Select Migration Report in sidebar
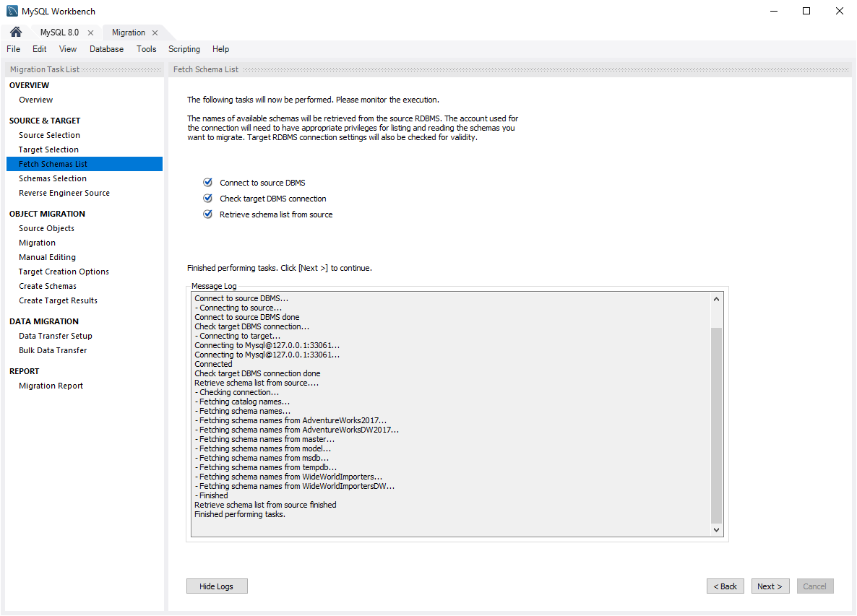857x616 pixels. [51, 386]
